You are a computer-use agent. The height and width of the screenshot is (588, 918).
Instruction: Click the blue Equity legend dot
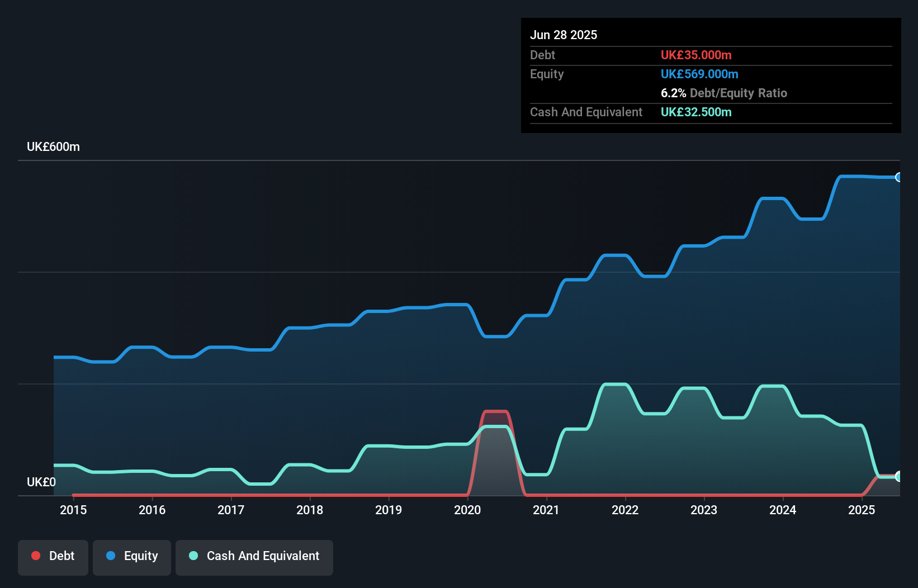(111, 556)
